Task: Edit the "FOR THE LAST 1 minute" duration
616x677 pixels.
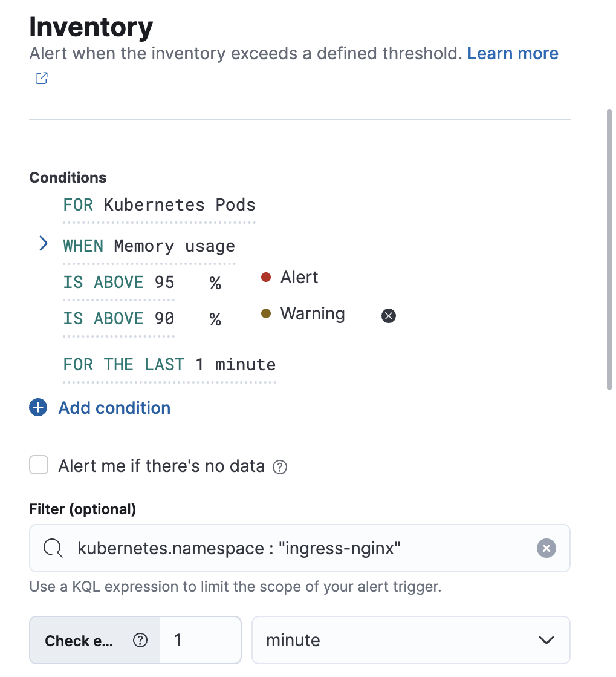Action: (169, 364)
